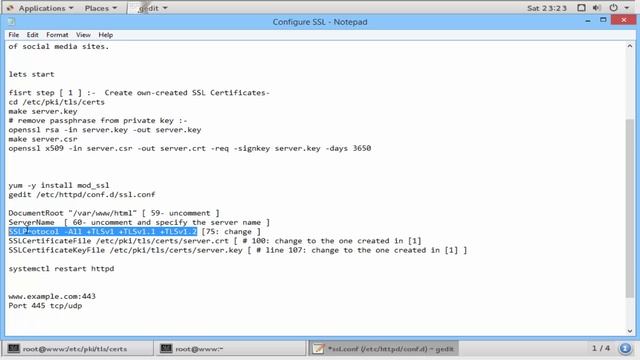
Task: Switch to ssl.conf gedit taskbar window
Action: click(x=384, y=349)
